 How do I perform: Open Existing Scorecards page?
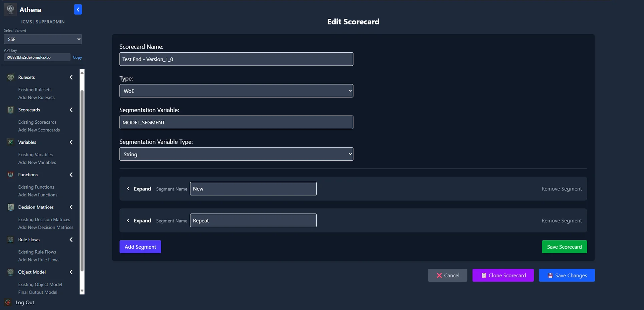37,122
